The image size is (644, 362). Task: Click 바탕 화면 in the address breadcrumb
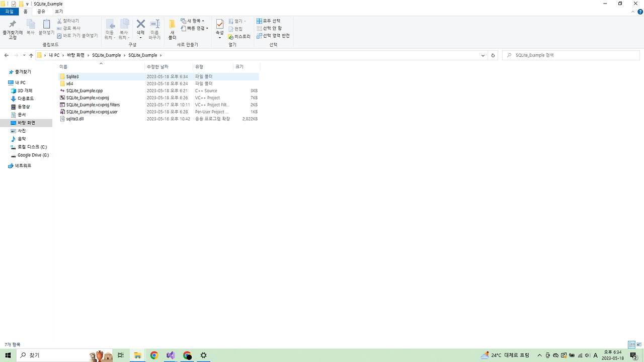pyautogui.click(x=75, y=55)
